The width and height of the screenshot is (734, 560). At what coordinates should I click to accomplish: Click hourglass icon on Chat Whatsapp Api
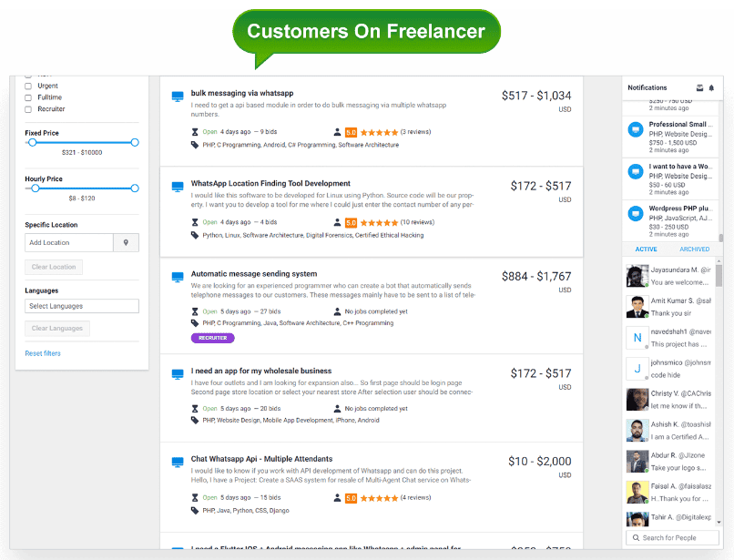point(195,497)
